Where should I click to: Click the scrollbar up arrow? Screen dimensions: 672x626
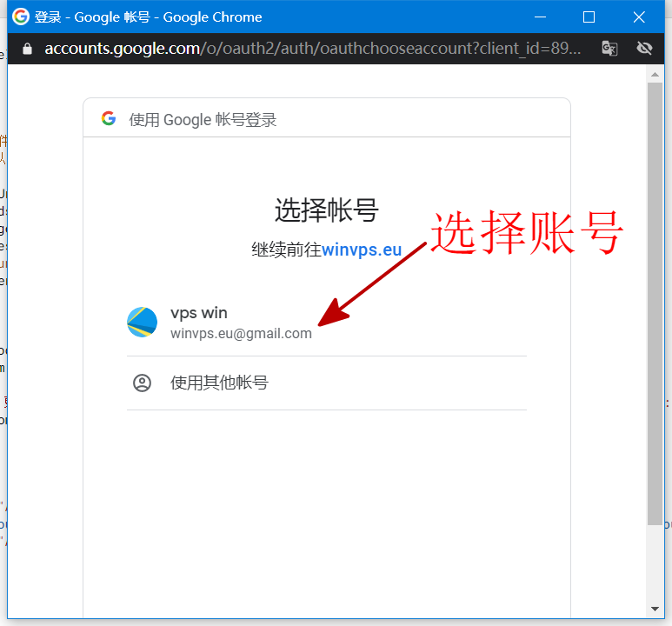655,75
